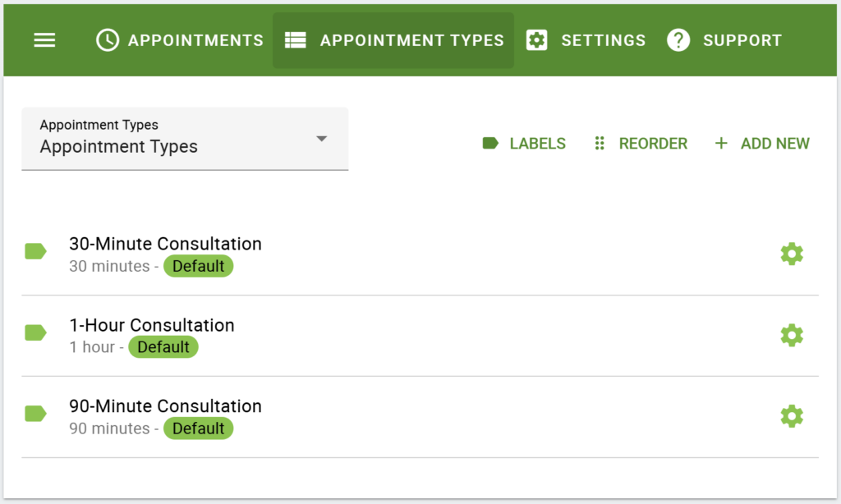Image resolution: width=841 pixels, height=504 pixels.
Task: Open settings gear for 30-Minute Consultation
Action: coord(791,254)
